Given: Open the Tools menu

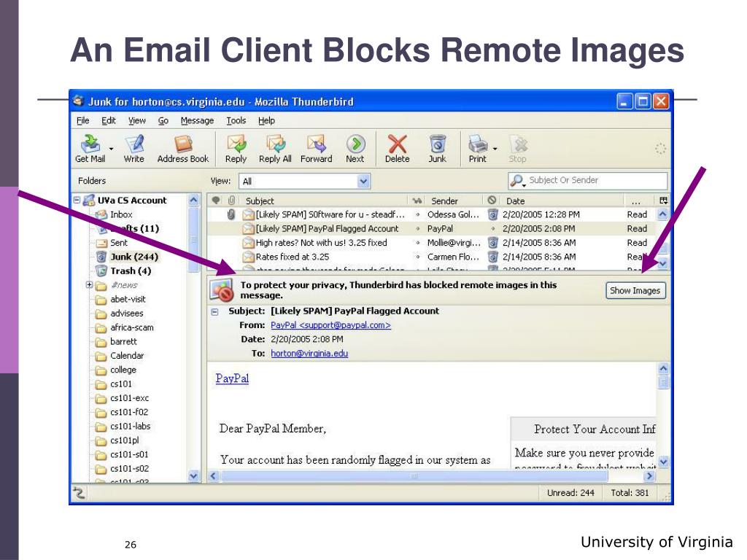Looking at the screenshot, I should [236, 120].
